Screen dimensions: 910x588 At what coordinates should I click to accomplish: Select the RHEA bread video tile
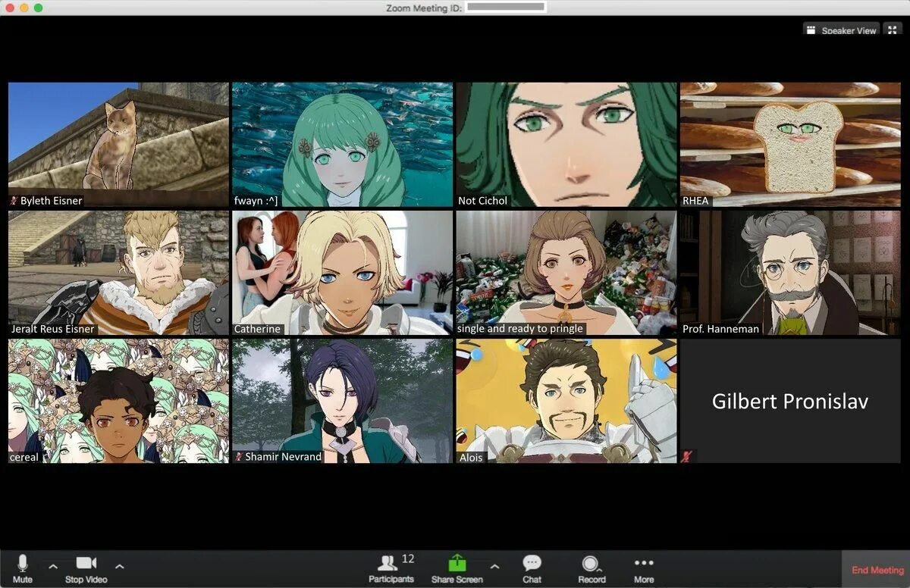click(x=790, y=145)
